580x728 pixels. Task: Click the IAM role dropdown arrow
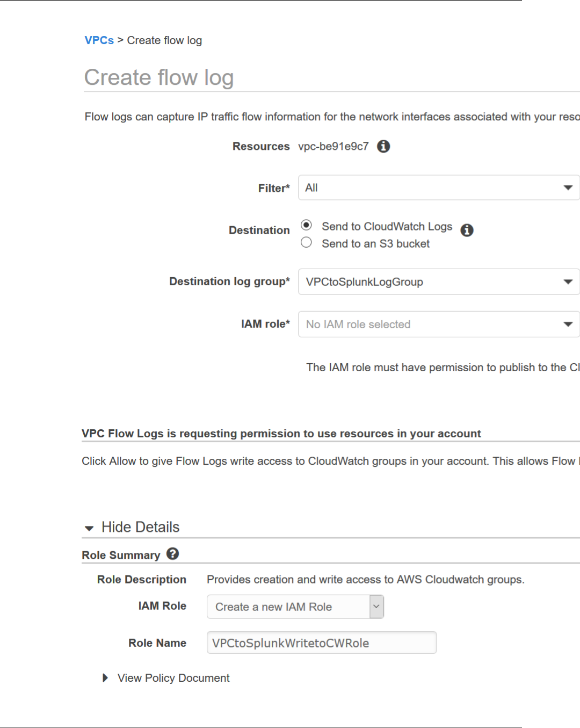pyautogui.click(x=568, y=324)
